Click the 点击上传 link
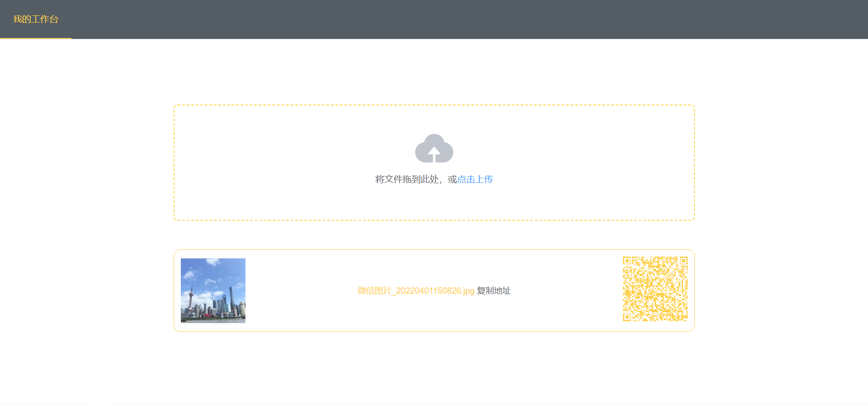This screenshot has width=868, height=405. point(475,179)
